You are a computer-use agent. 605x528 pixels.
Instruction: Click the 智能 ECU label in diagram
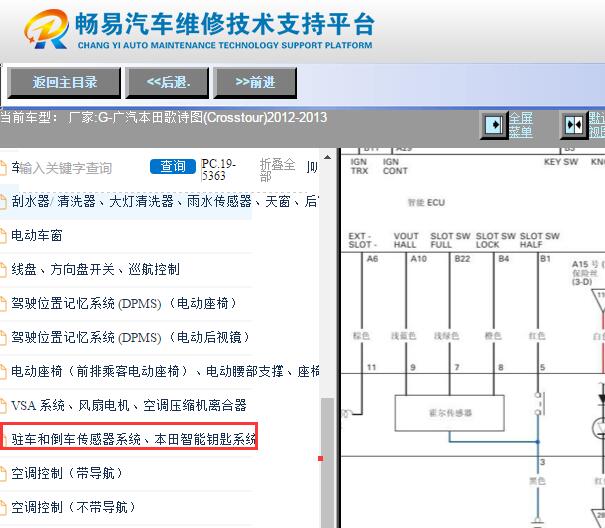(x=426, y=203)
